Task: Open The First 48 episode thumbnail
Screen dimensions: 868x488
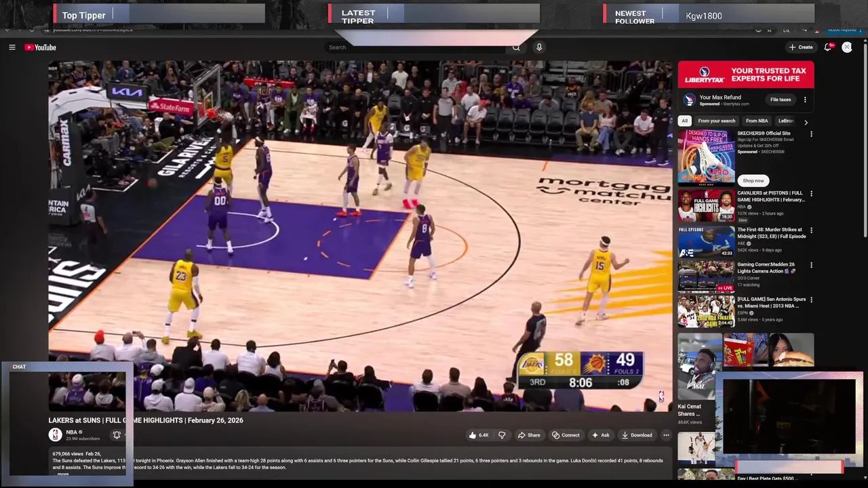Action: tap(706, 241)
